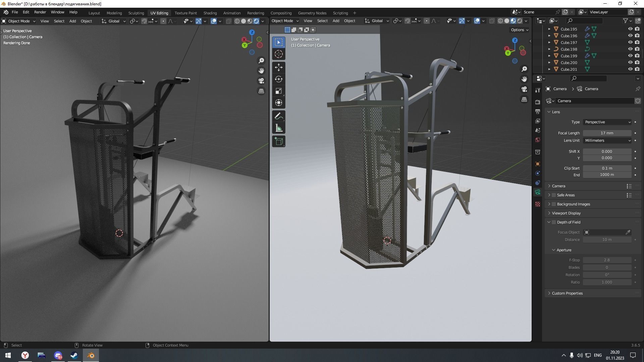Enable the Depth of Field checkbox
644x362 pixels.
[x=554, y=222]
